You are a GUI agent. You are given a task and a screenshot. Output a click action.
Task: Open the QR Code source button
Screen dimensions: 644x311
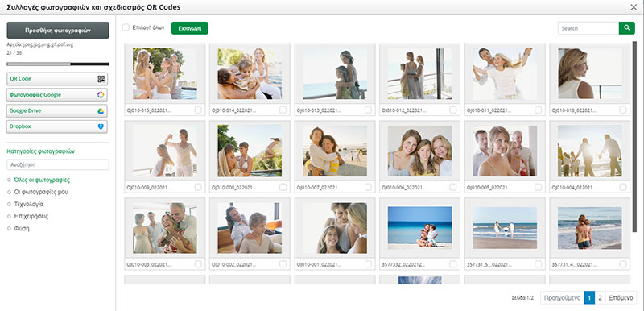coord(57,79)
